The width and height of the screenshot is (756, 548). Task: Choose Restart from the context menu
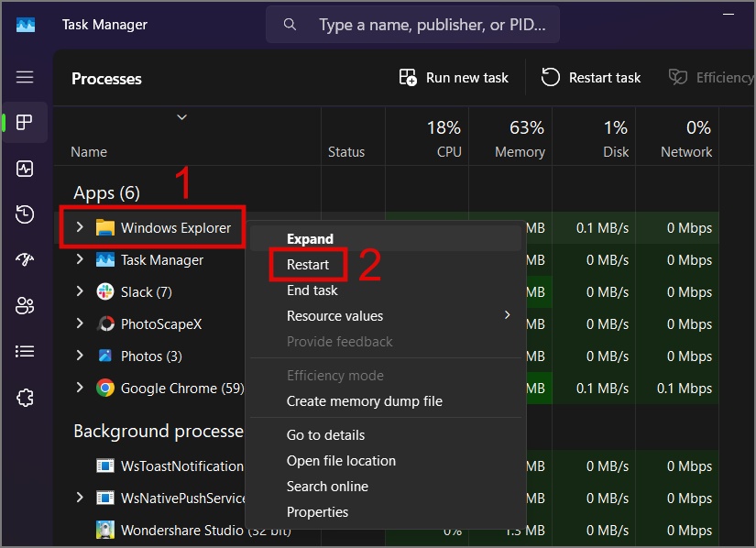coord(307,264)
